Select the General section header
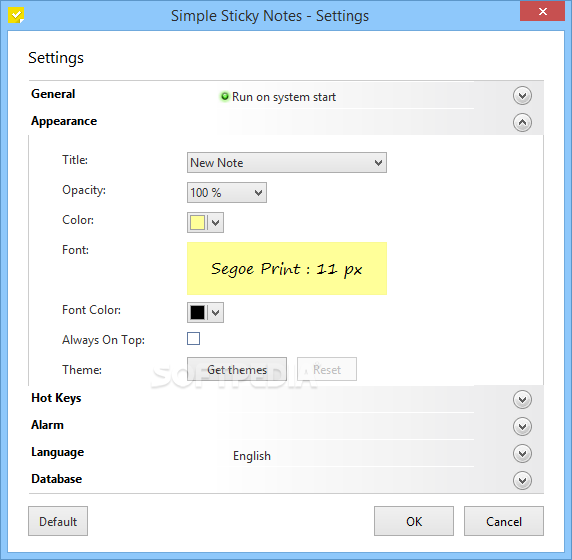The height and width of the screenshot is (560, 572). pos(53,94)
